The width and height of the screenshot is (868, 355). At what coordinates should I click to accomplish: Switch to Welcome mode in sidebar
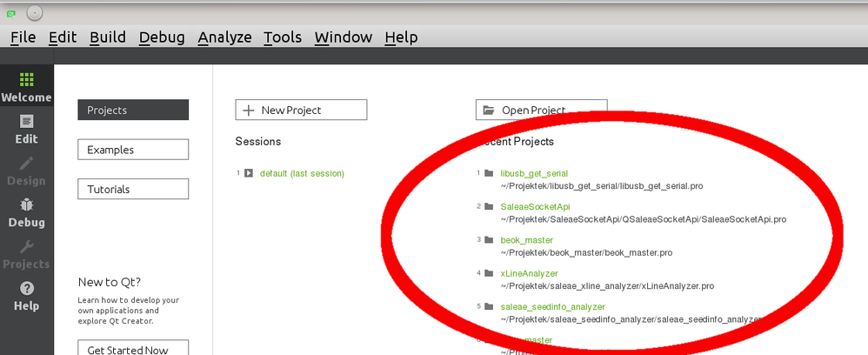27,88
